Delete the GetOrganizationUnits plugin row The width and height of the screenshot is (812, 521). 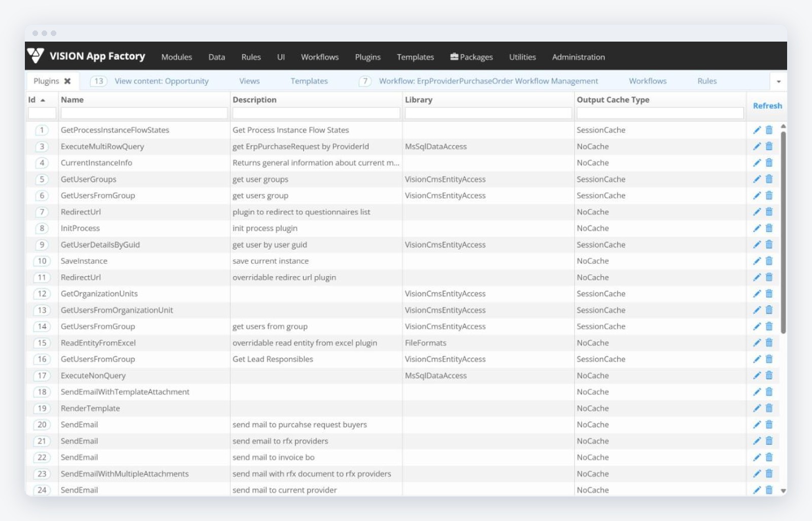click(x=769, y=293)
